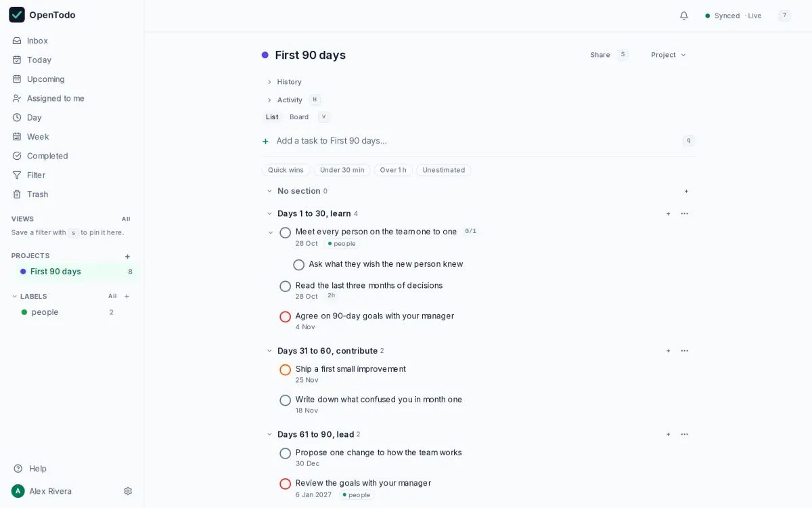Add a task to Days 31 to 60 section
Viewport: 812px width, 508px height.
[x=668, y=351]
